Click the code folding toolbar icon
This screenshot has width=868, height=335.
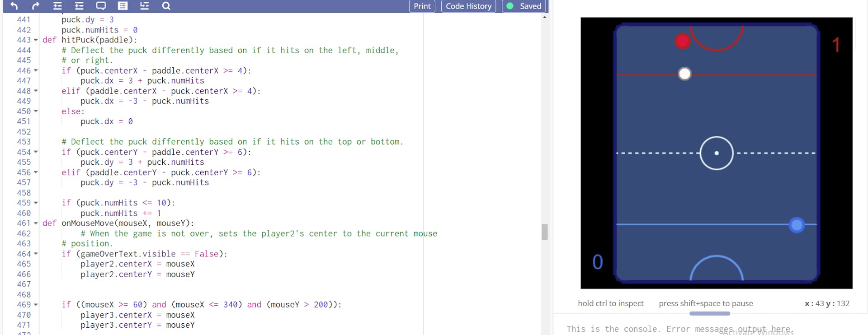(144, 6)
